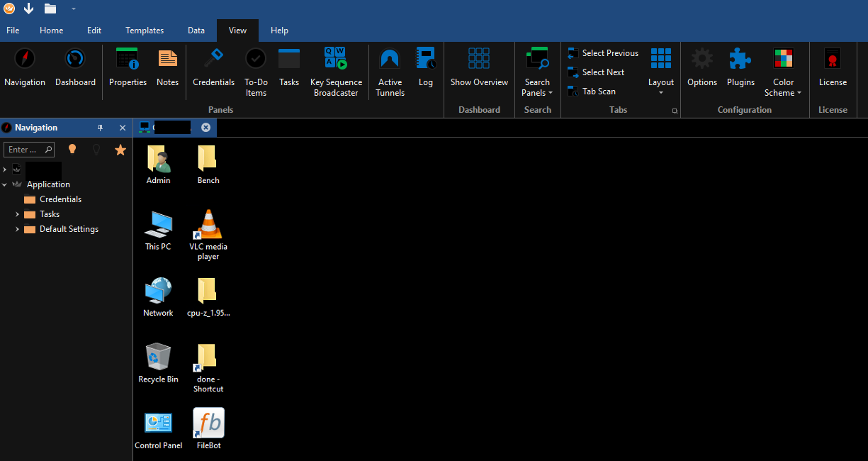868x461 pixels.
Task: Expand the Tasks folder in the tree
Action: coord(18,214)
